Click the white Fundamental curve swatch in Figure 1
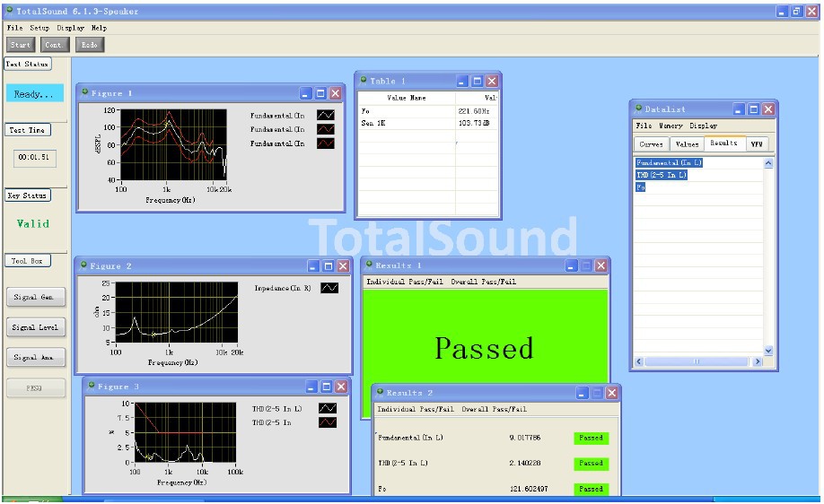The height and width of the screenshot is (504, 824). [326, 115]
